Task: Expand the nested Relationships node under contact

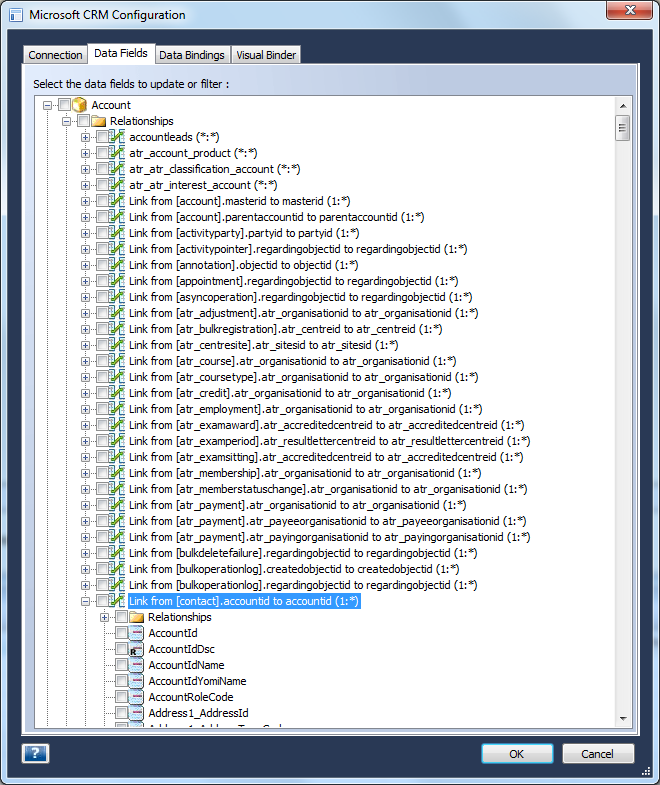Action: 105,617
